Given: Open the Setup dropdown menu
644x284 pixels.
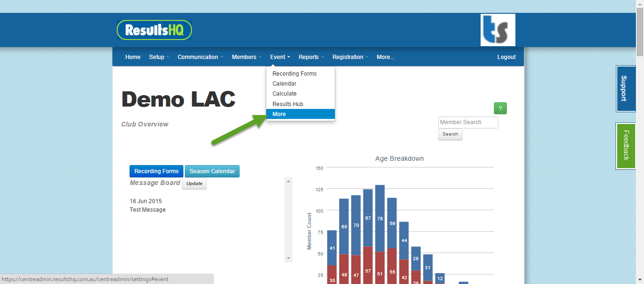Looking at the screenshot, I should pyautogui.click(x=158, y=57).
